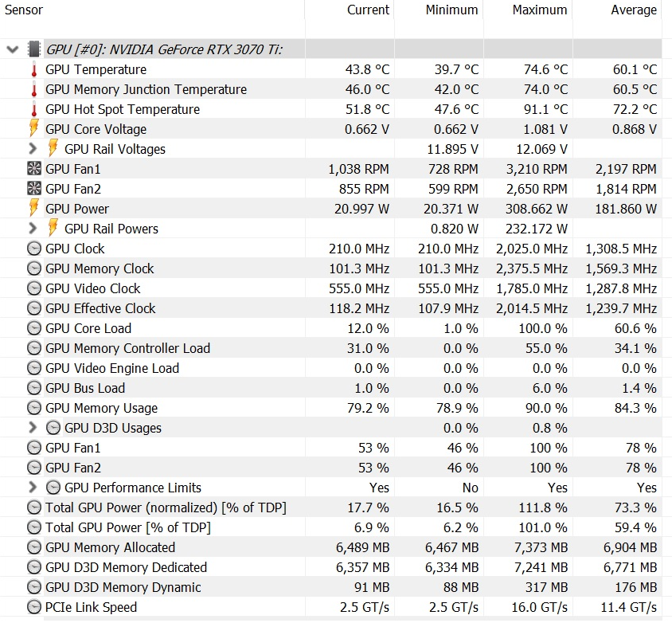The height and width of the screenshot is (623, 672).
Task: Click the 232.172 W maximum rail power value
Action: point(536,229)
